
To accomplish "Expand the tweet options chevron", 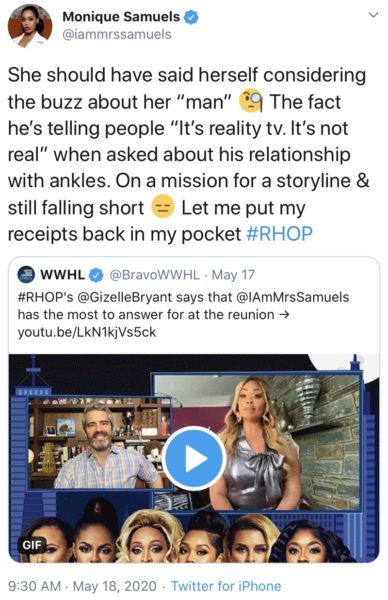I will pos(373,15).
